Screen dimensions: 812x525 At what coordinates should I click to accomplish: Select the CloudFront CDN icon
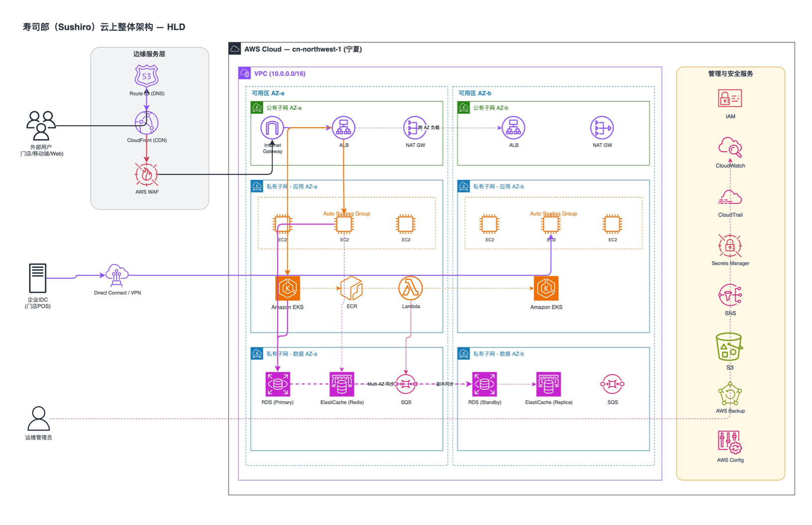tap(146, 123)
